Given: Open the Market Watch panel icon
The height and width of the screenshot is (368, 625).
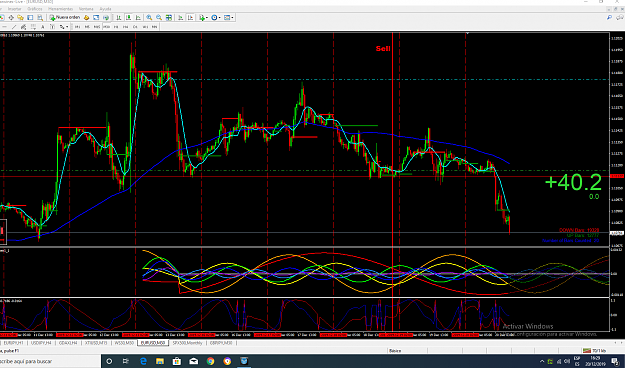Looking at the screenshot, I should coord(2,18).
